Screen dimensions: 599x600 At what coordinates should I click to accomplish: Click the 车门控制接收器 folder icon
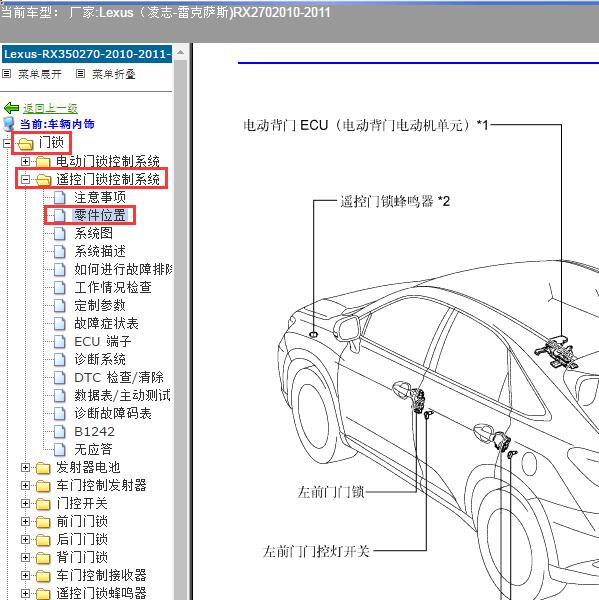43,576
